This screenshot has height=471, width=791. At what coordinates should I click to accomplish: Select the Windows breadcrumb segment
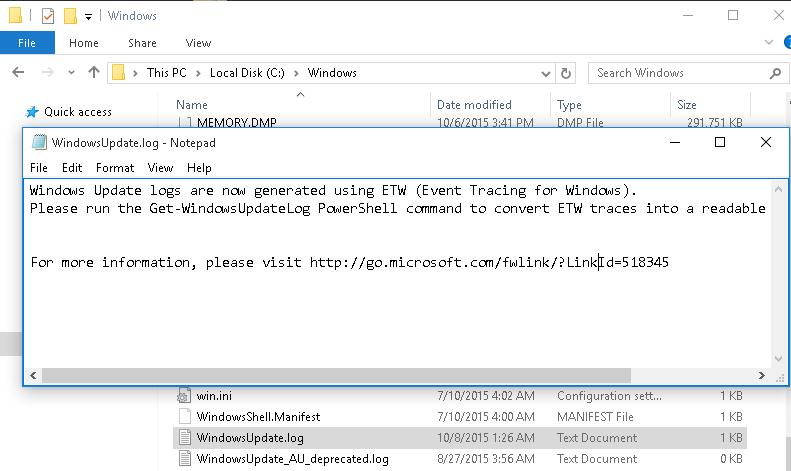(332, 73)
